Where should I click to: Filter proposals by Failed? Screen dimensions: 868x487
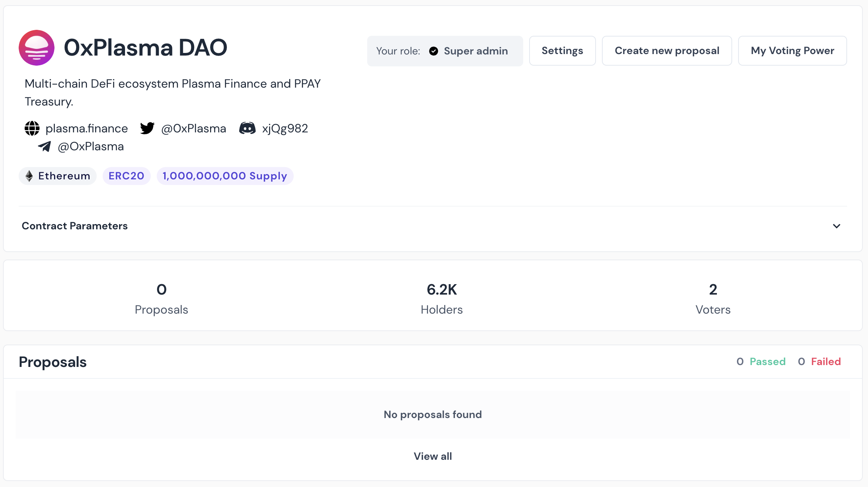[825, 362]
